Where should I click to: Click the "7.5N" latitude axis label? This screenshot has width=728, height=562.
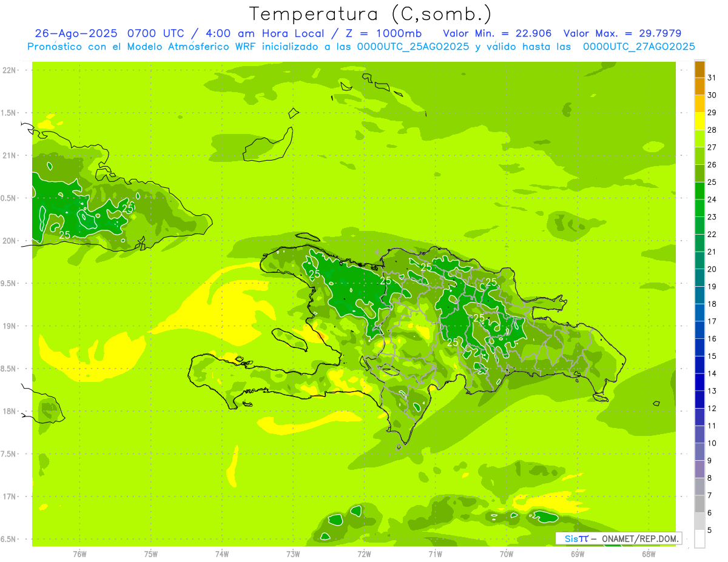(x=8, y=454)
